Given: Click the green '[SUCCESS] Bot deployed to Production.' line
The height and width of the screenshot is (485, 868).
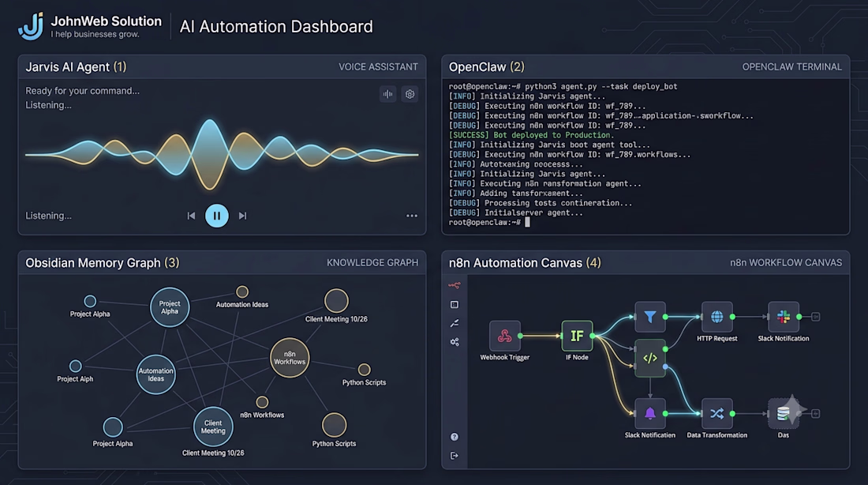Looking at the screenshot, I should (x=531, y=135).
